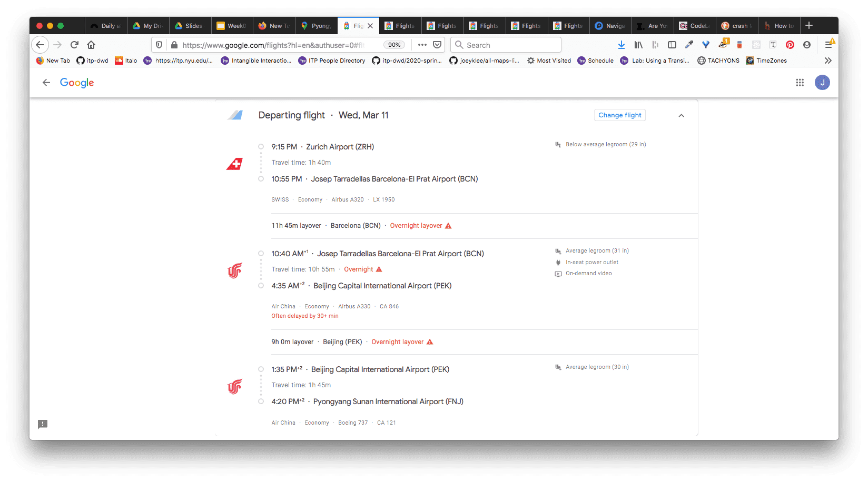Screen dimensions: 868x482
Task: Click the Firefox home icon
Action: click(x=91, y=45)
